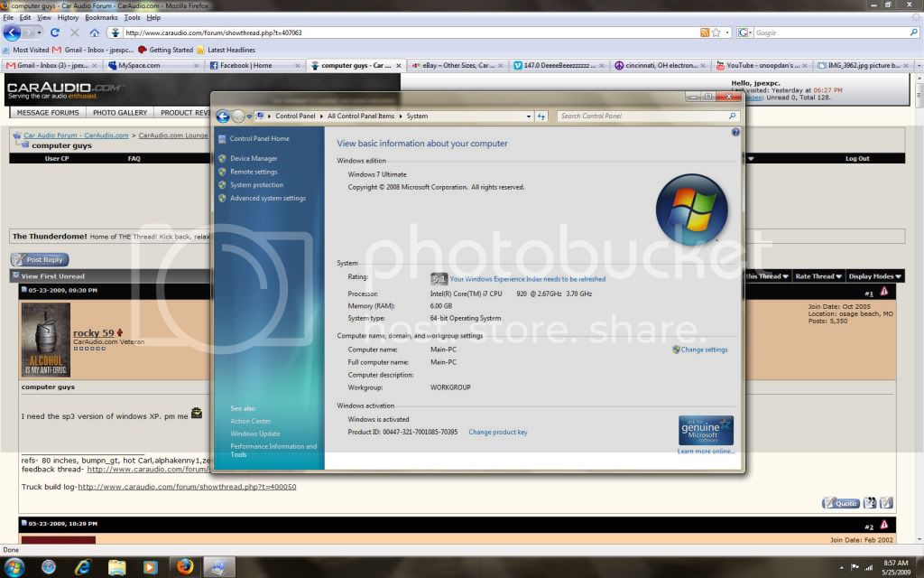Screen dimensions: 924x578
Task: Open Device Manager link
Action: pyautogui.click(x=254, y=159)
